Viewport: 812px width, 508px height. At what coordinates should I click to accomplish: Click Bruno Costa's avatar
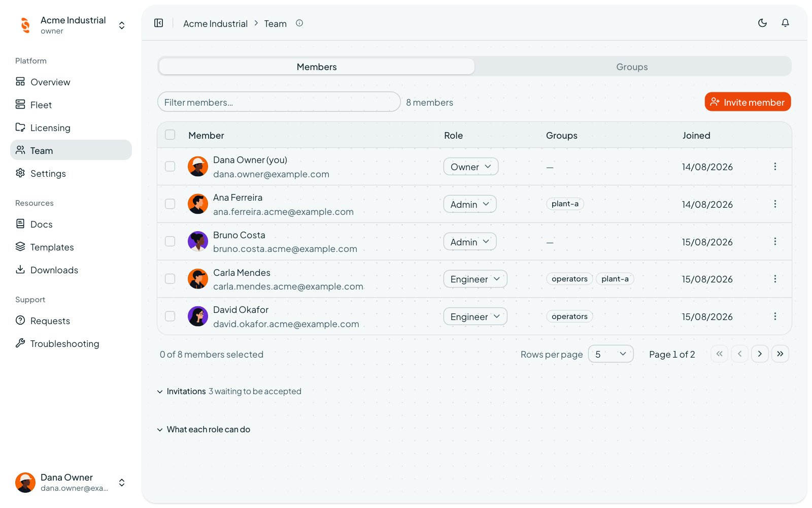pyautogui.click(x=198, y=241)
